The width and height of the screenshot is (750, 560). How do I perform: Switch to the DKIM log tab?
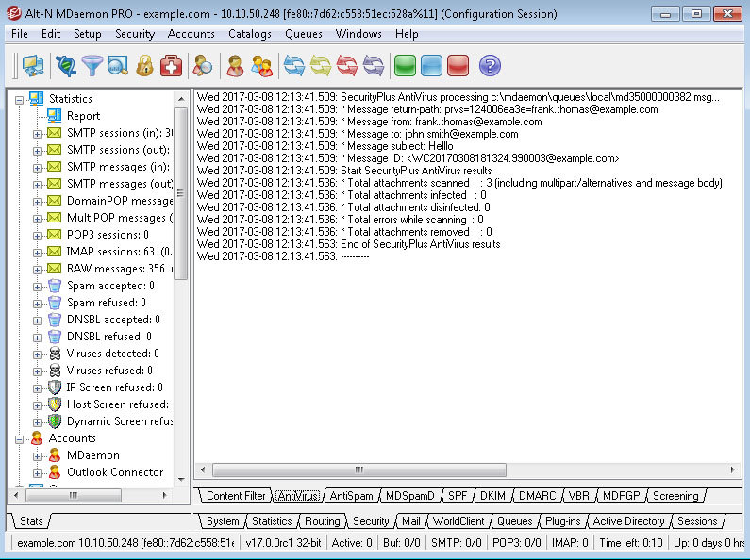(492, 496)
